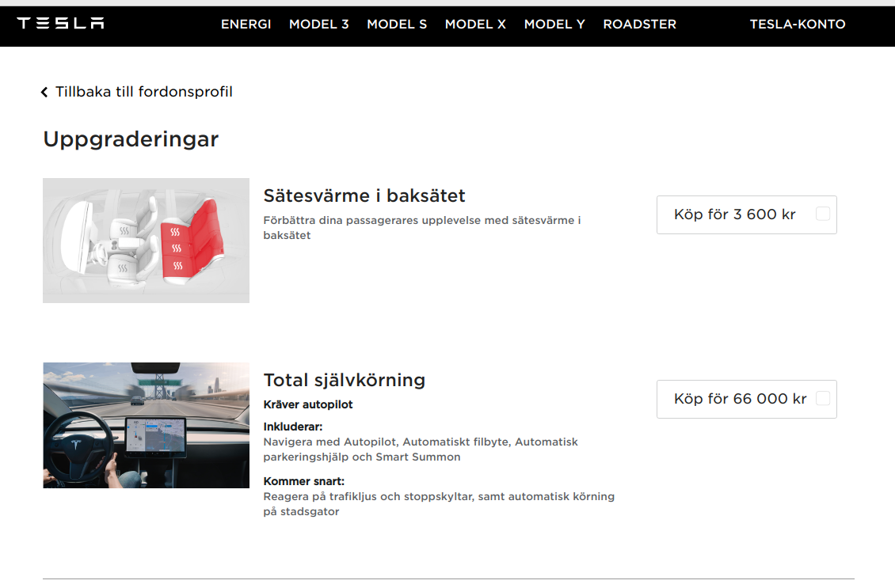Click the Inkluderar: label
The height and width of the screenshot is (588, 895).
pos(293,427)
